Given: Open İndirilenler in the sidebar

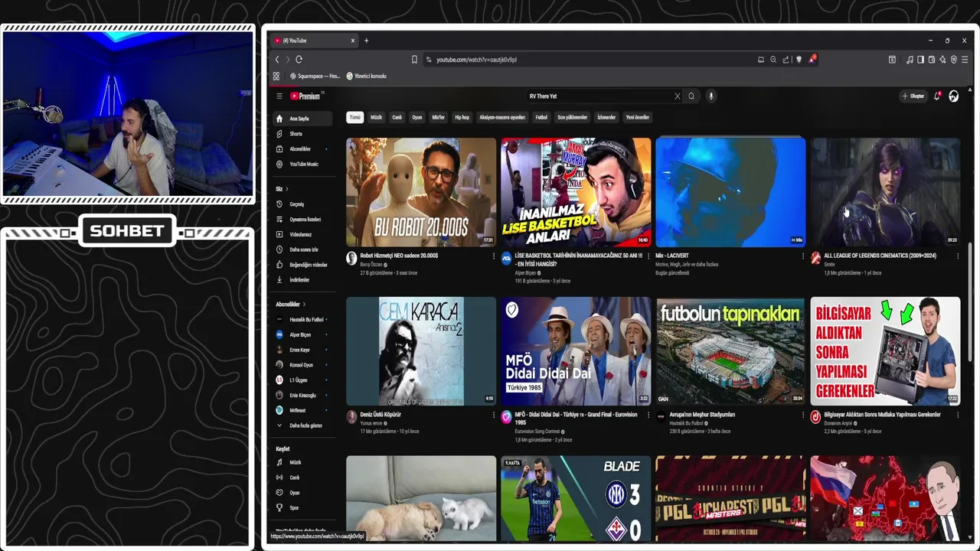Looking at the screenshot, I should (x=302, y=280).
